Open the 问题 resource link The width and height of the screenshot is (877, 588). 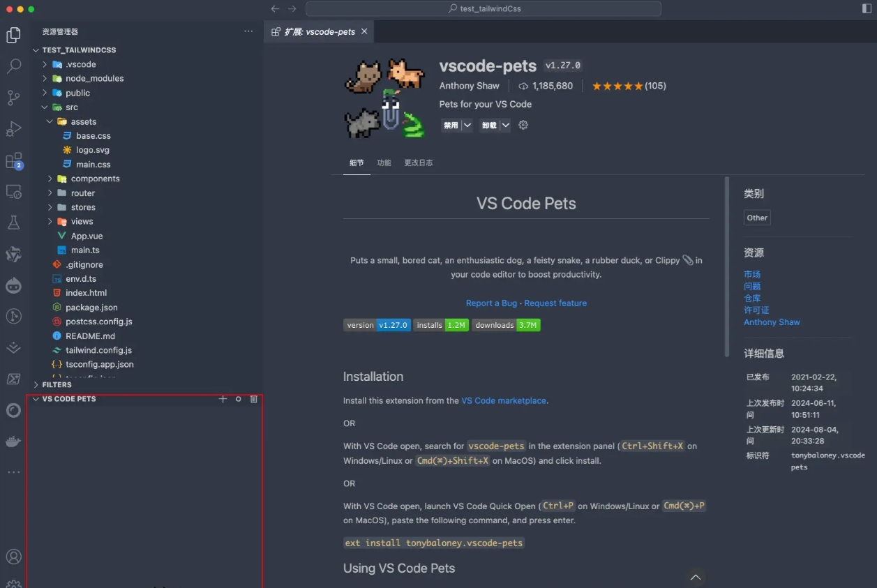tap(752, 287)
